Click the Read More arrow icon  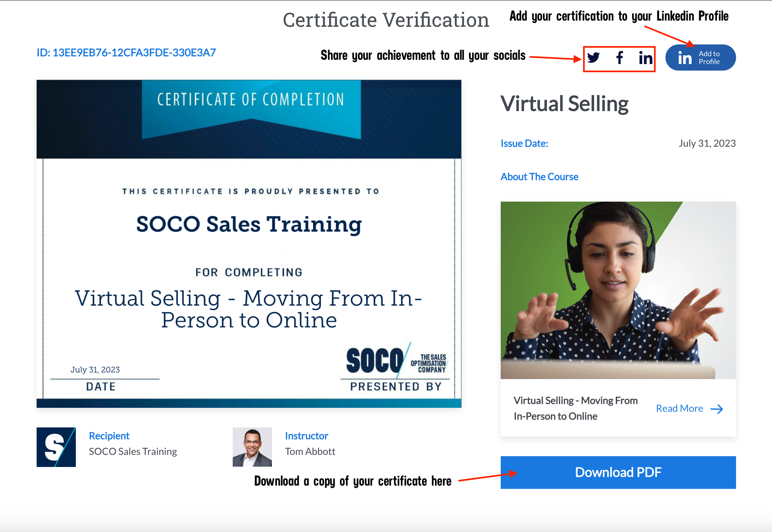(717, 409)
